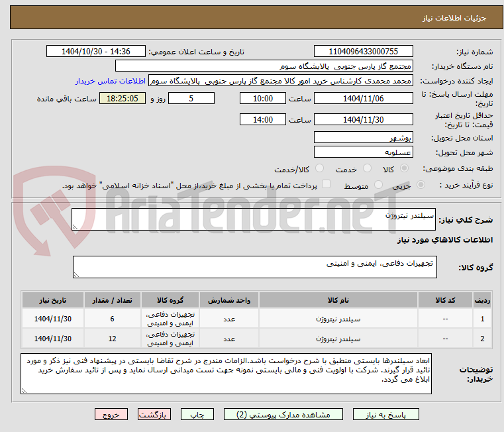
Task: Click the تعداد / مقدار column header
Action: [x=112, y=300]
